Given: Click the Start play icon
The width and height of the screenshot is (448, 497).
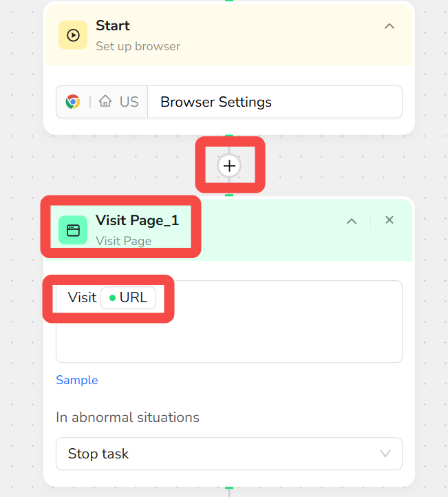Looking at the screenshot, I should (x=73, y=35).
